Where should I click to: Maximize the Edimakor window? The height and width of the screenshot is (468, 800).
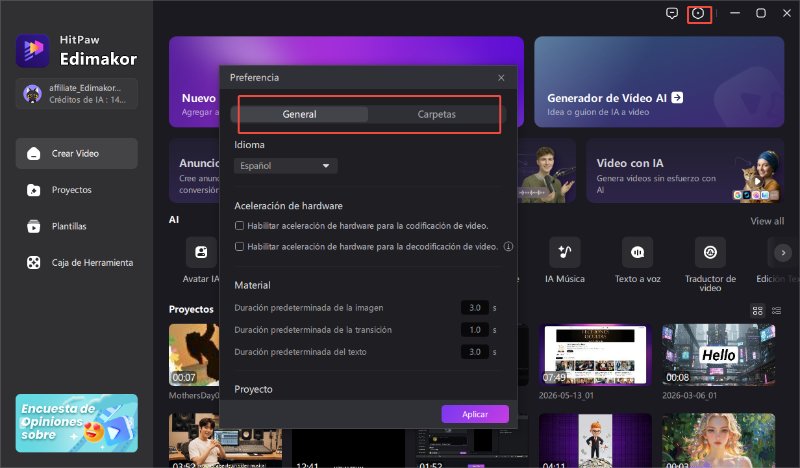[x=761, y=13]
